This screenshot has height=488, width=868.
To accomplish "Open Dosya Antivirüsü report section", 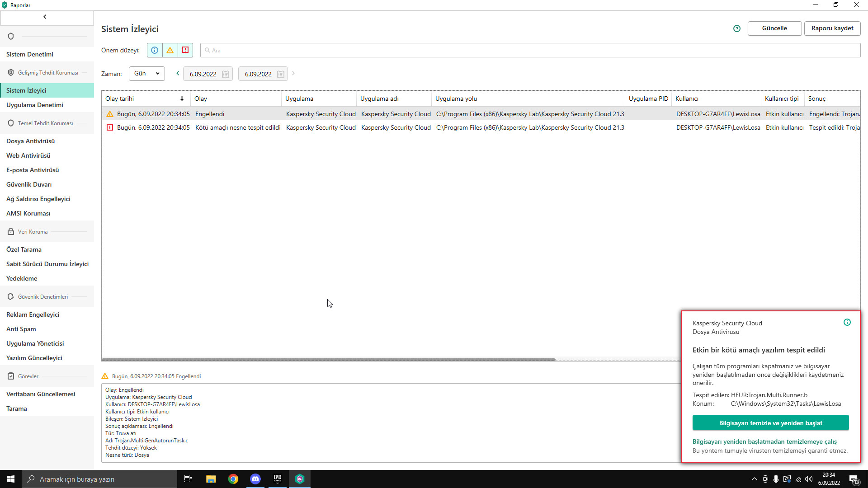I will pos(31,141).
